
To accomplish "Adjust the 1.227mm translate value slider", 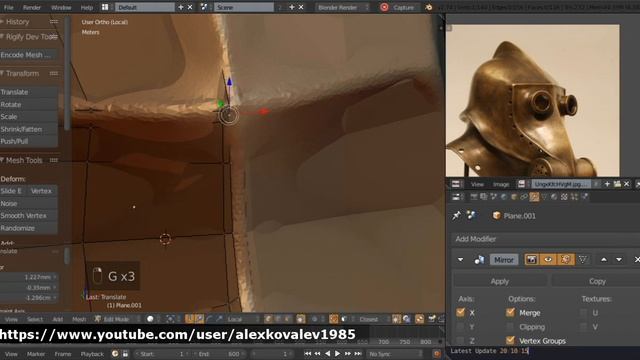I will coord(29,277).
